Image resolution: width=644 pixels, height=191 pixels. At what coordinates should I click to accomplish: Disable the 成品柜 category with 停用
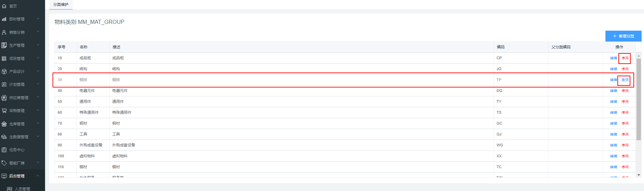pos(625,58)
